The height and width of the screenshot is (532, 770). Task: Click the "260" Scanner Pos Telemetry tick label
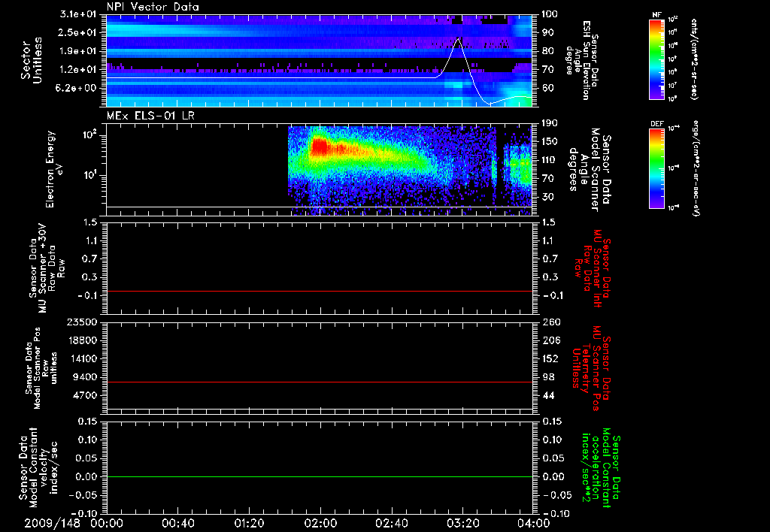coord(550,322)
